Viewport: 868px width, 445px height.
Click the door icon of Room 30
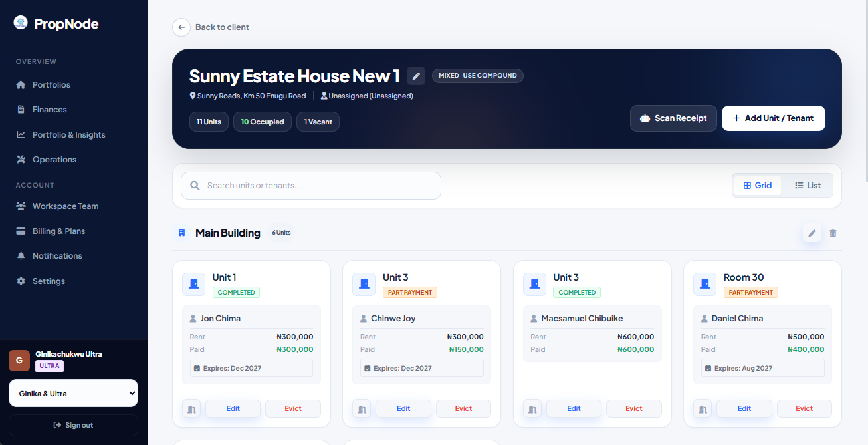tap(705, 284)
